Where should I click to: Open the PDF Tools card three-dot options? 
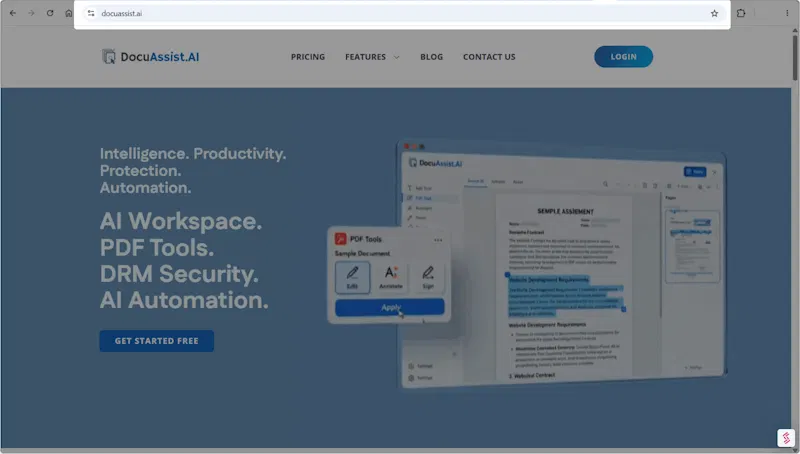438,240
